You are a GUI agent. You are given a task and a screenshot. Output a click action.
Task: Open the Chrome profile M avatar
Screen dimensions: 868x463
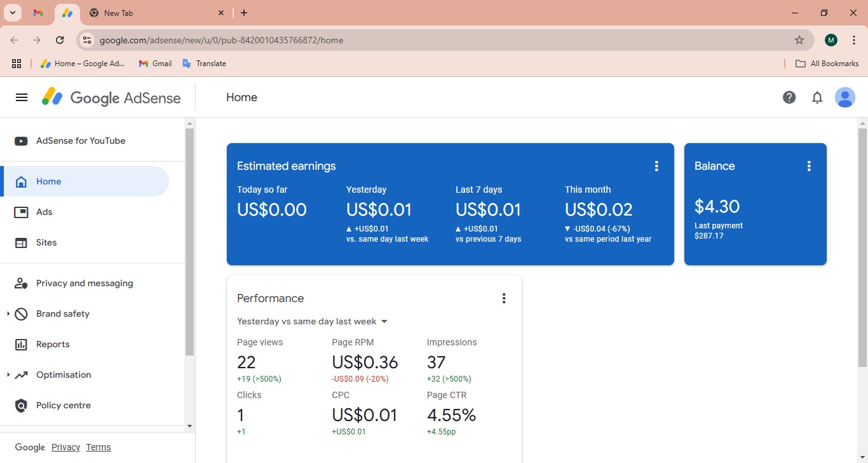831,40
